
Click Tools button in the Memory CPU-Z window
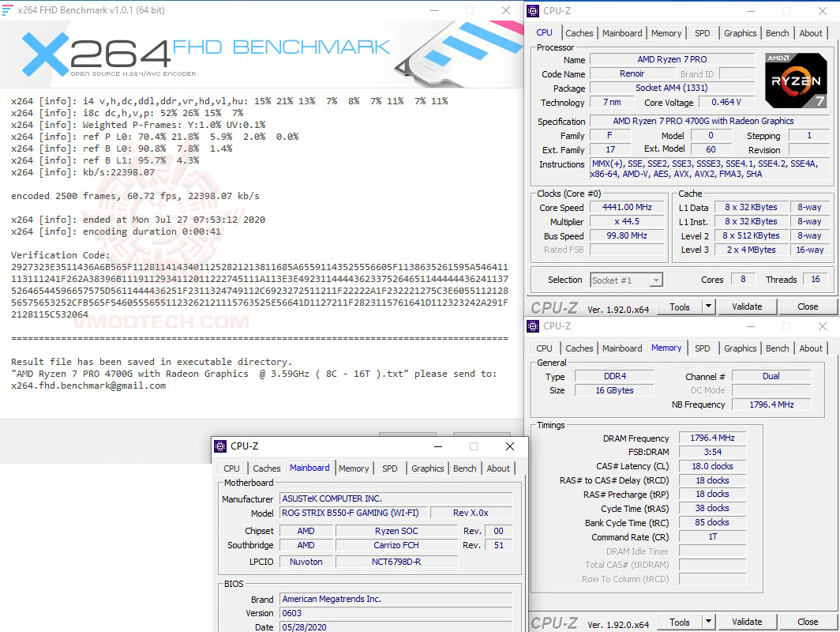[679, 622]
